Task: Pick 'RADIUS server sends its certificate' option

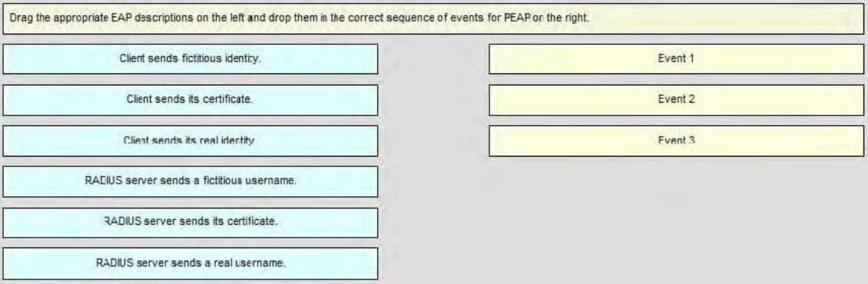Action: point(190,223)
